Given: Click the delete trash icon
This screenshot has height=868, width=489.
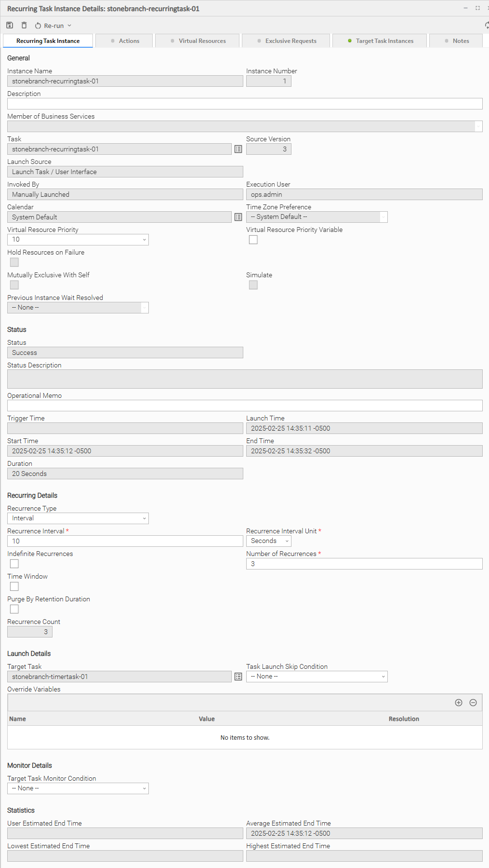Looking at the screenshot, I should tap(24, 26).
